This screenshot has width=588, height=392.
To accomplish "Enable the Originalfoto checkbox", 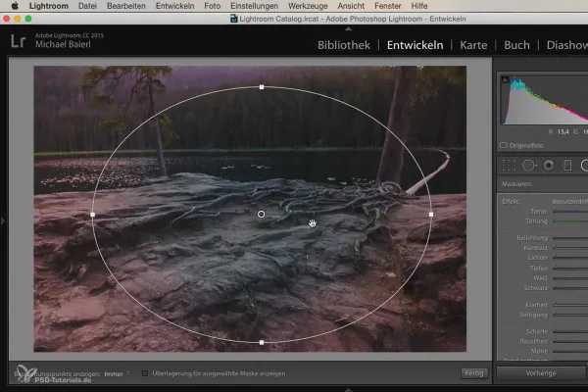I will coord(504,145).
